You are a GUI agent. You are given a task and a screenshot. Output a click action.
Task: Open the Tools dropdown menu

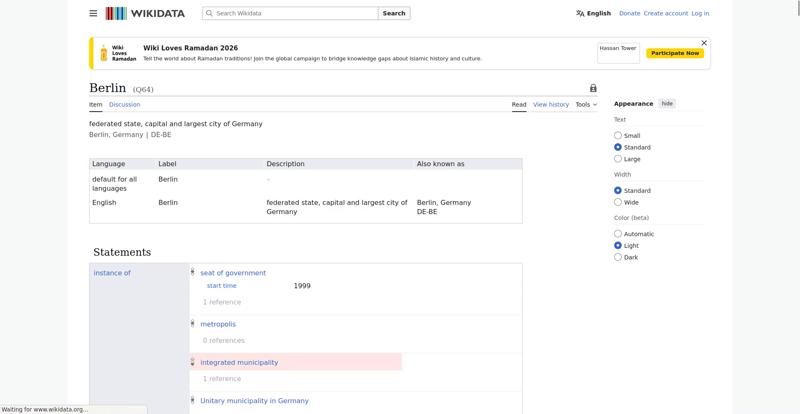pyautogui.click(x=586, y=104)
